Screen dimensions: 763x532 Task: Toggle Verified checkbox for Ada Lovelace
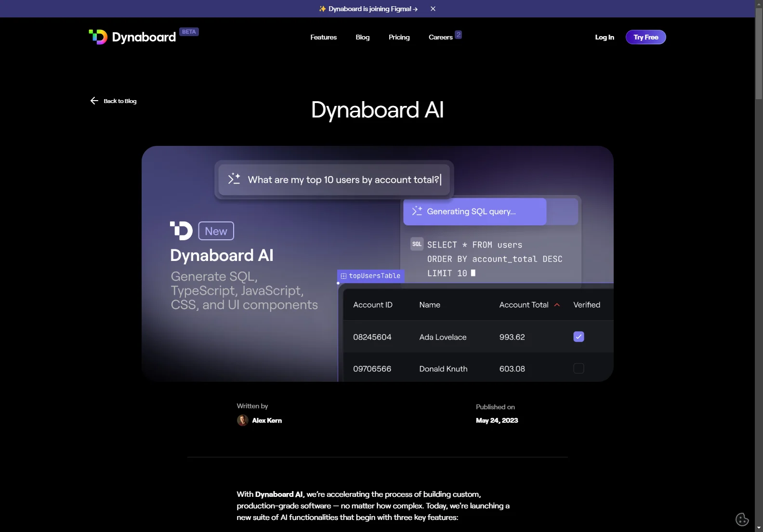(579, 337)
